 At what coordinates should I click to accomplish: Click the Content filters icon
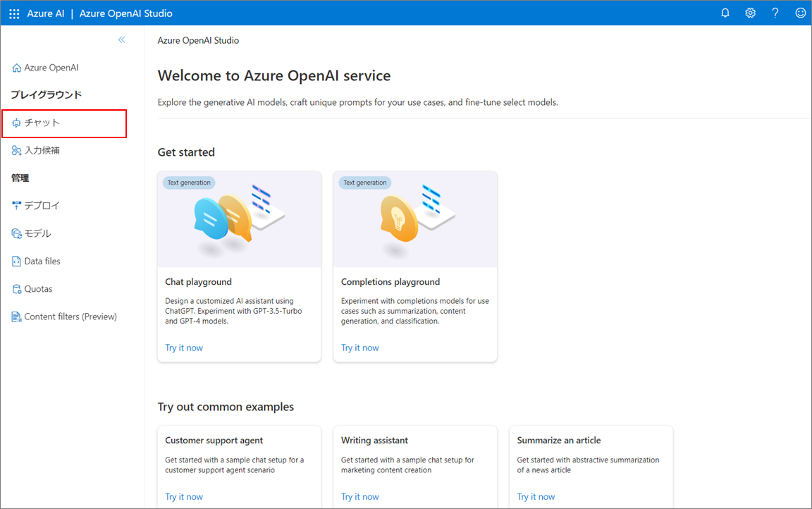click(x=17, y=317)
